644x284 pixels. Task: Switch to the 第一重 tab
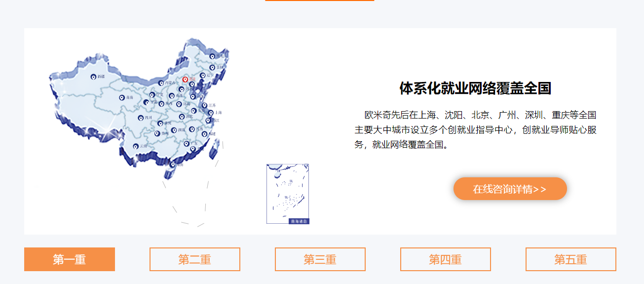click(70, 259)
